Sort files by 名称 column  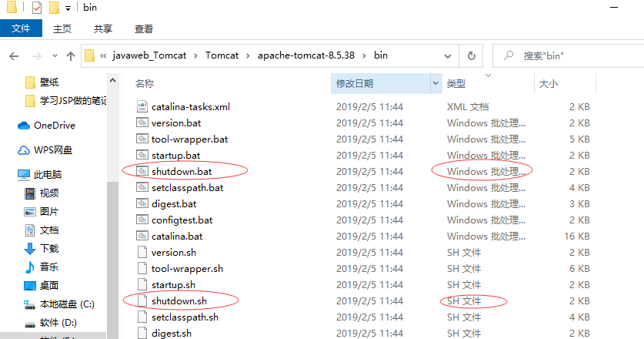(145, 83)
